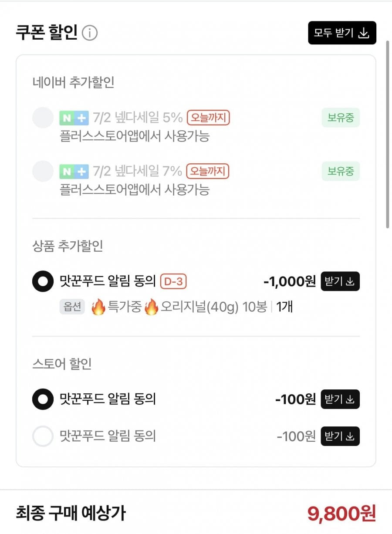The height and width of the screenshot is (534, 392).
Task: Select the 넾다세일 5% coupon radio
Action: point(43,118)
